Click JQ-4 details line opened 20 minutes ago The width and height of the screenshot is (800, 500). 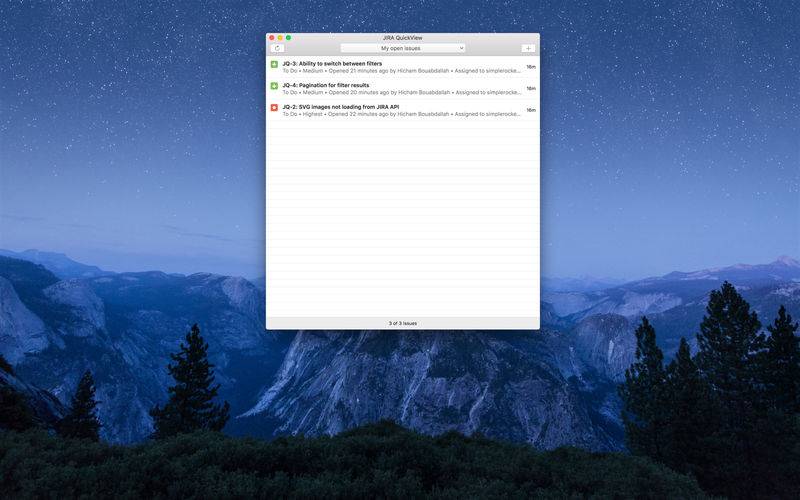coord(402,93)
